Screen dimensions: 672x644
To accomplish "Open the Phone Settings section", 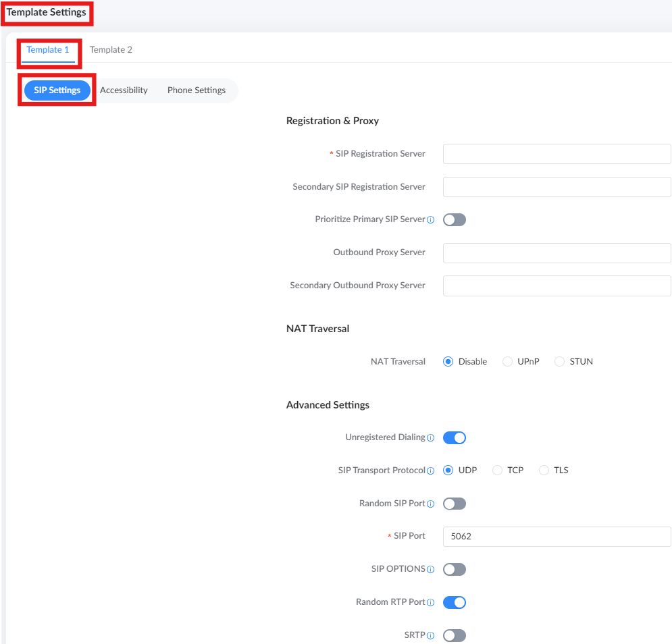I will [x=197, y=90].
